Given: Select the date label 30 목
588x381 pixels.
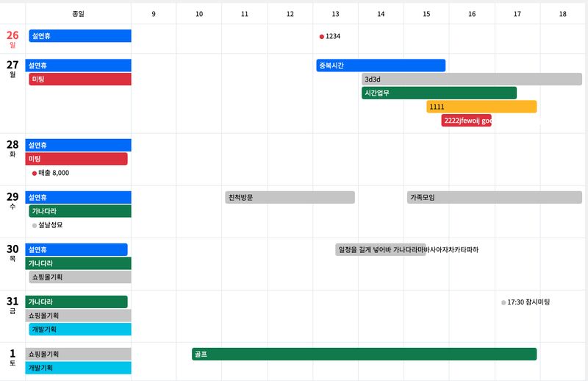Looking at the screenshot, I should 12,253.
